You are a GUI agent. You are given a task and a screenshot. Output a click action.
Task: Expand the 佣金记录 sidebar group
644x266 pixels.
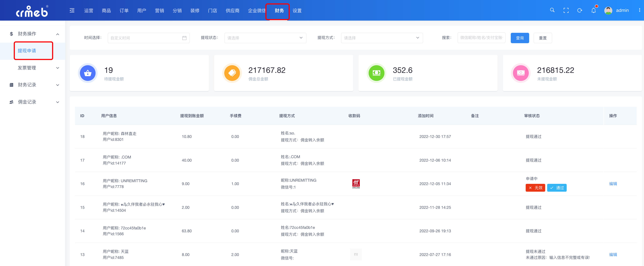[58, 102]
